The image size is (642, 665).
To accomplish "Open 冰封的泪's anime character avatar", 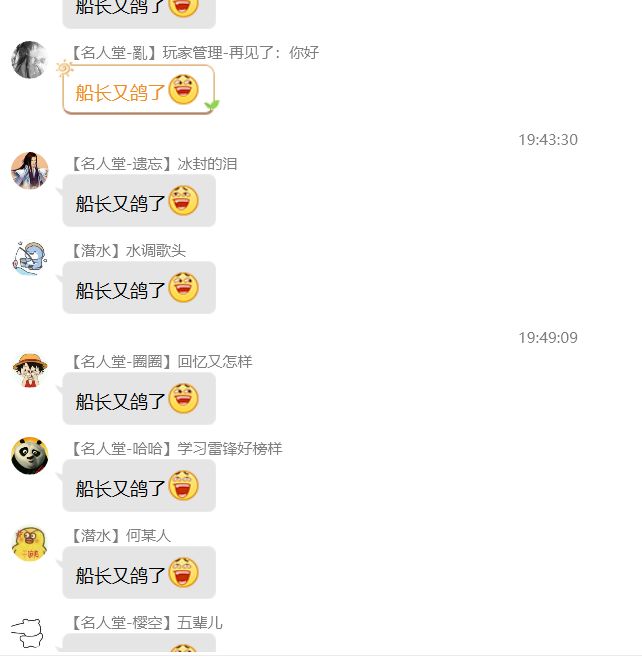I will click(x=29, y=170).
